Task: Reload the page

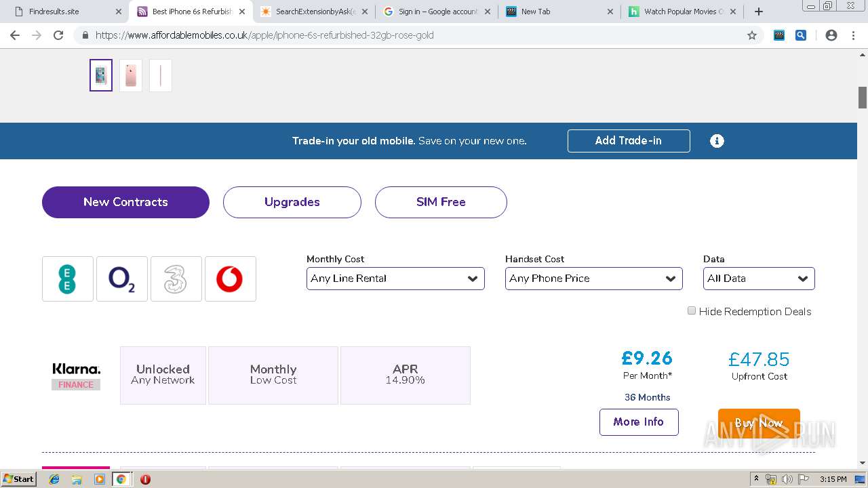Action: click(x=58, y=35)
